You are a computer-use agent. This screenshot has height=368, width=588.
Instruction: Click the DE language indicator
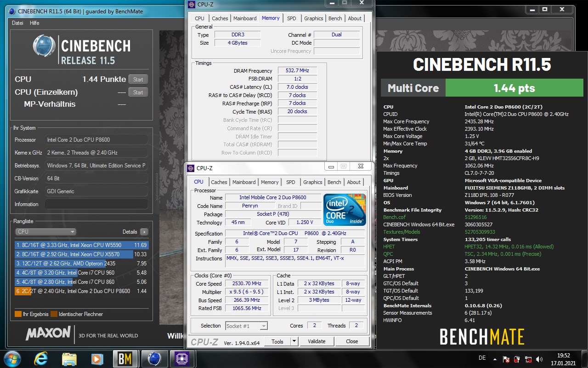coord(482,358)
